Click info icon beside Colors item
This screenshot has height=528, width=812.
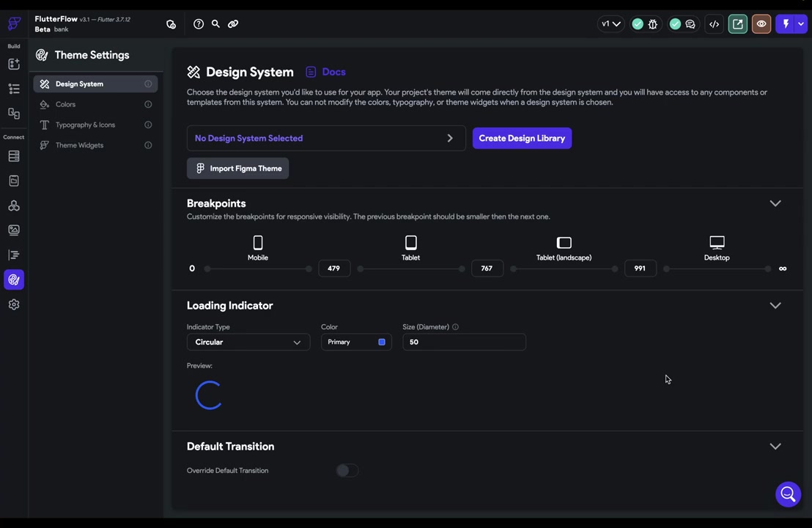click(148, 104)
